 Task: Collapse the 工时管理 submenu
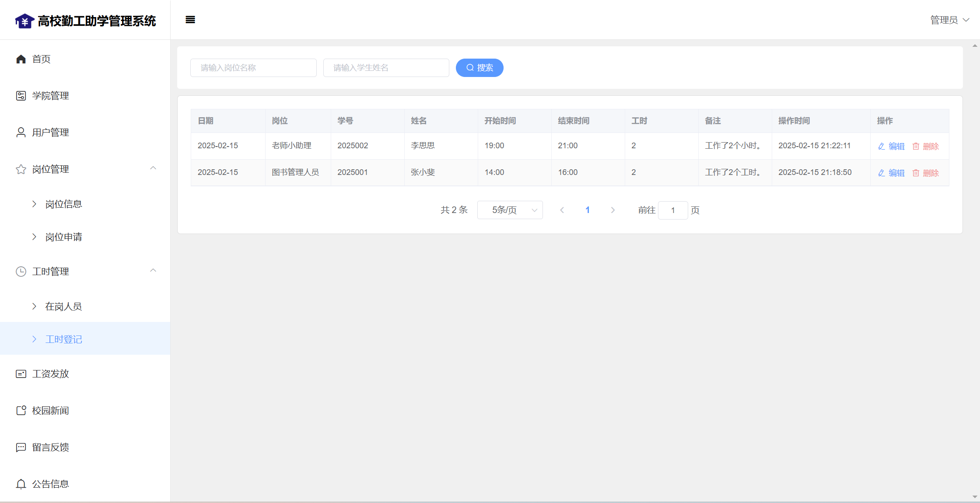click(153, 271)
